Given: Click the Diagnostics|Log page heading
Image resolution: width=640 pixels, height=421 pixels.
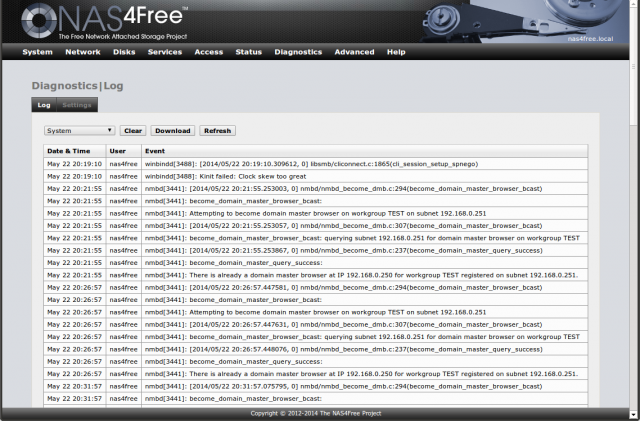Looking at the screenshot, I should [78, 86].
